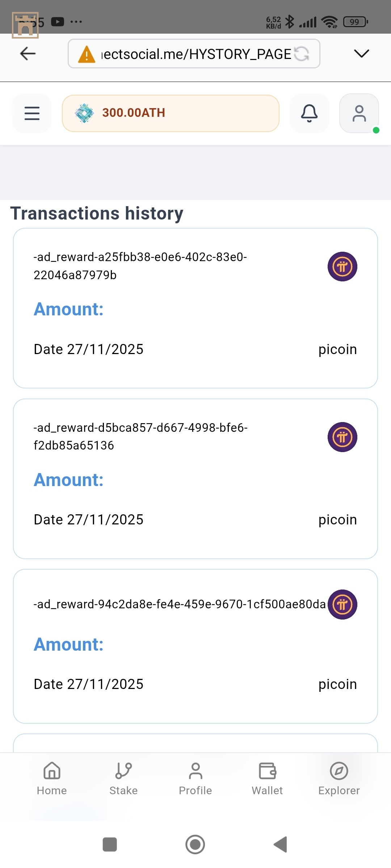Screen dimensions: 391x868
Task: Tap the site security warning icon
Action: [x=87, y=54]
